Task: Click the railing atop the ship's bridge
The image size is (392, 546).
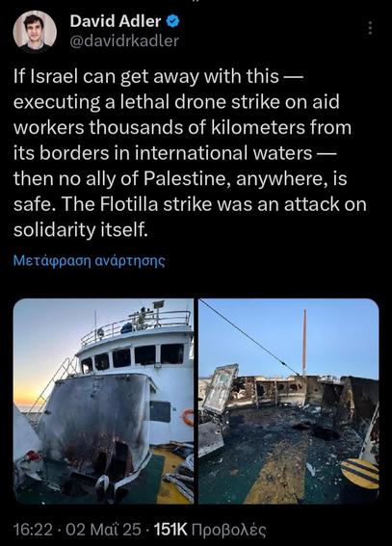Action: click(x=137, y=326)
